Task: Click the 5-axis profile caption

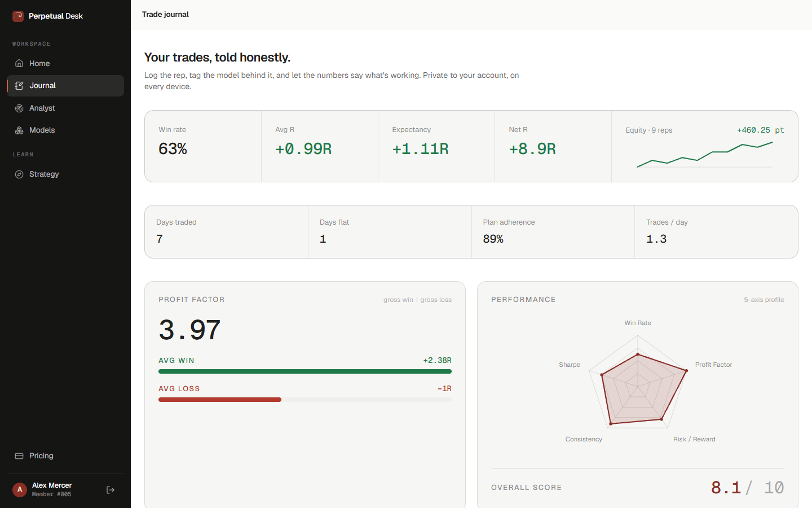Action: pos(764,300)
